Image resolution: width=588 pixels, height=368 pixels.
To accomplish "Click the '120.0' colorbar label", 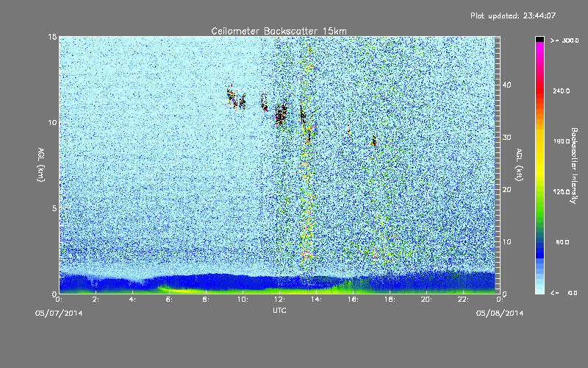I will pos(561,191).
